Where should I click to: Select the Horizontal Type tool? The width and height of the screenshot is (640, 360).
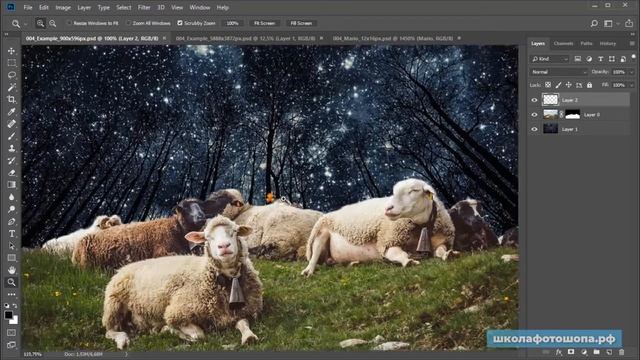click(11, 234)
